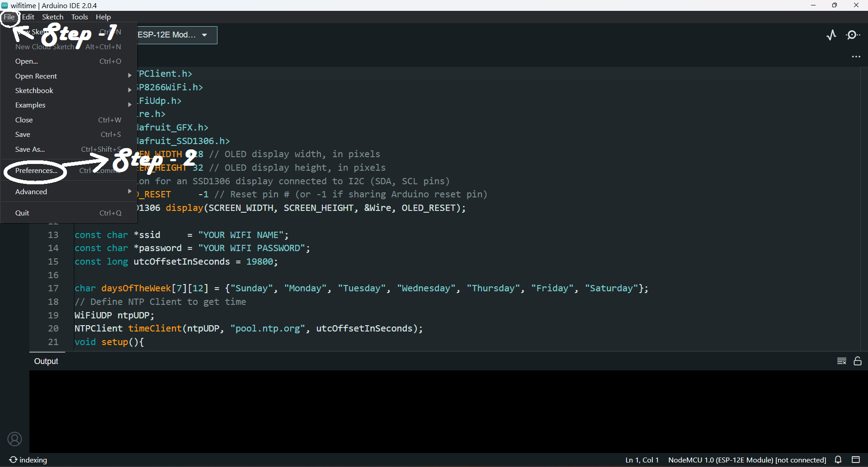Open the Tools menu

[x=80, y=17]
